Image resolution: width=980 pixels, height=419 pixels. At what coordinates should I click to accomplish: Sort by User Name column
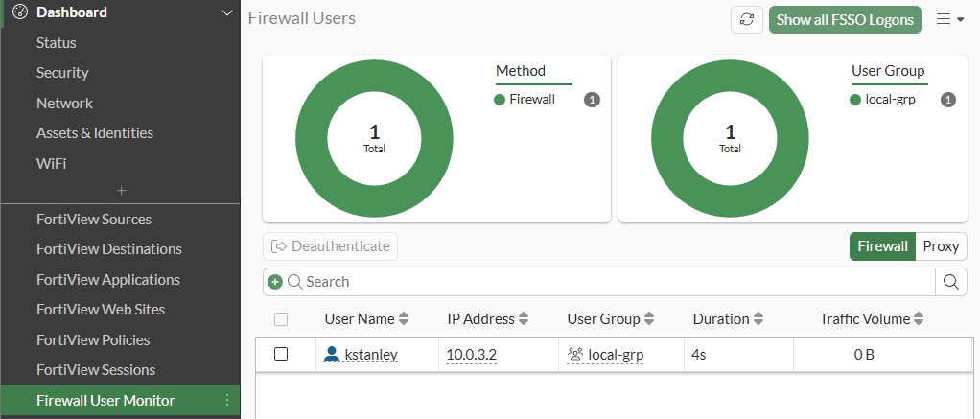coord(366,319)
